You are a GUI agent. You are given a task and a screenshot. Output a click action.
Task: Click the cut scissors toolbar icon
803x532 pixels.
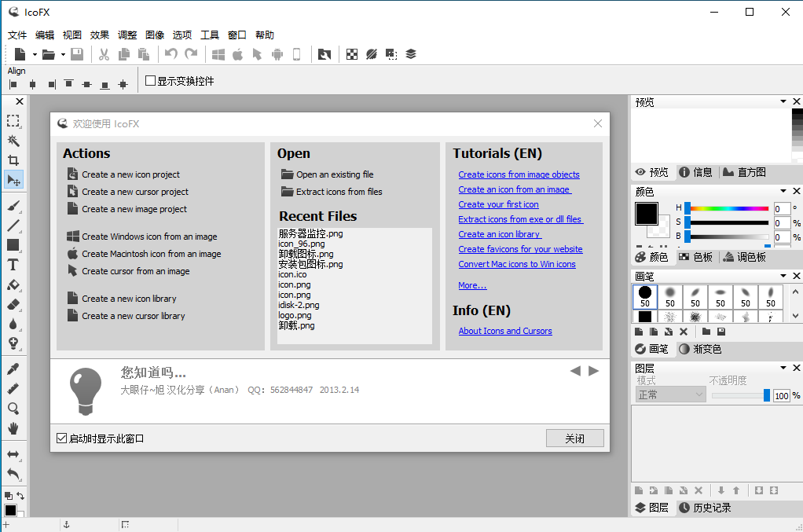104,54
